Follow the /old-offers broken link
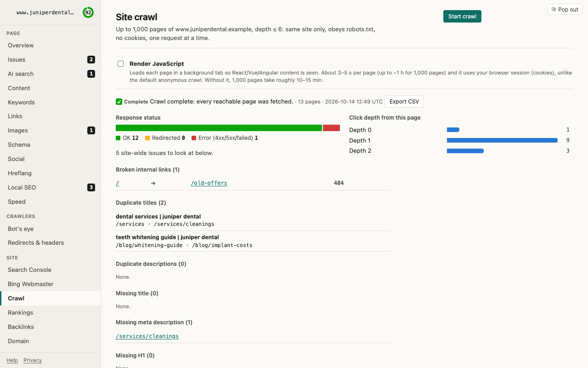The width and height of the screenshot is (588, 368). tap(209, 183)
